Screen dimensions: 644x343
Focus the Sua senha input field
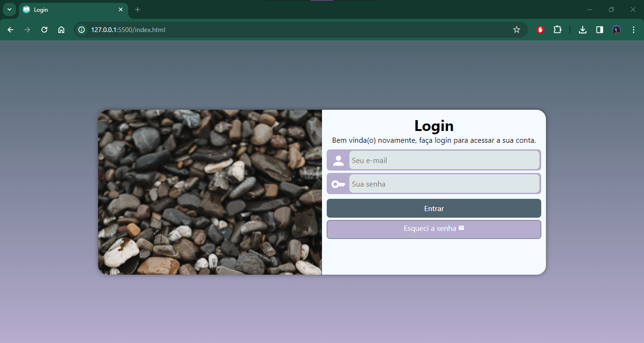coord(444,184)
